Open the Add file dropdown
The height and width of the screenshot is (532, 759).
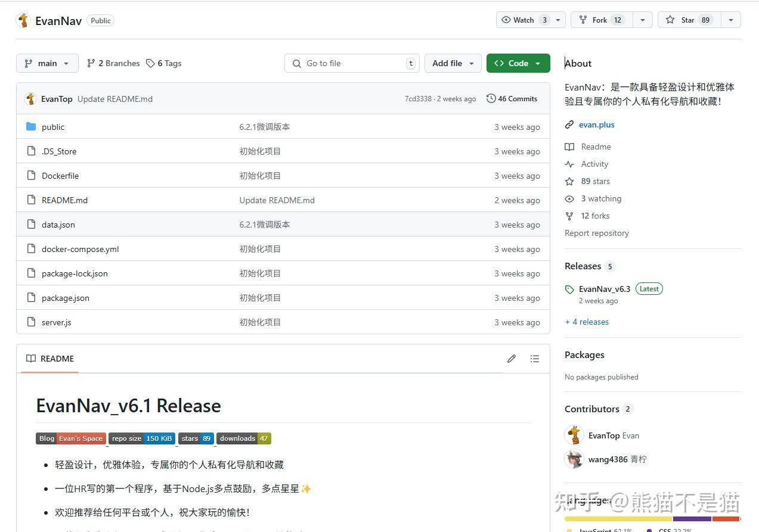[x=453, y=63]
